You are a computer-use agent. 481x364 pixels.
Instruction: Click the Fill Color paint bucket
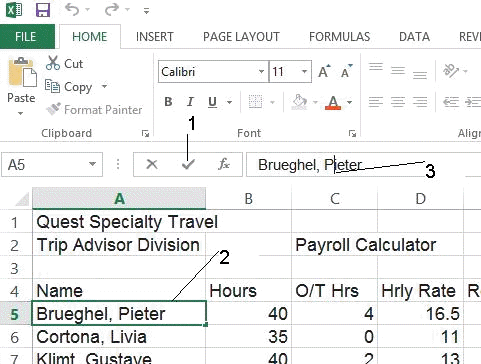[x=299, y=102]
